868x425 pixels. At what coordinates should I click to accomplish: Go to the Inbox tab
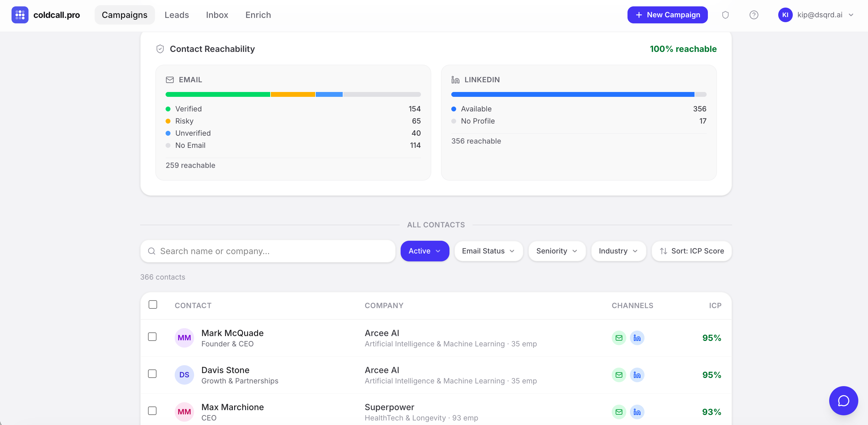pos(217,15)
